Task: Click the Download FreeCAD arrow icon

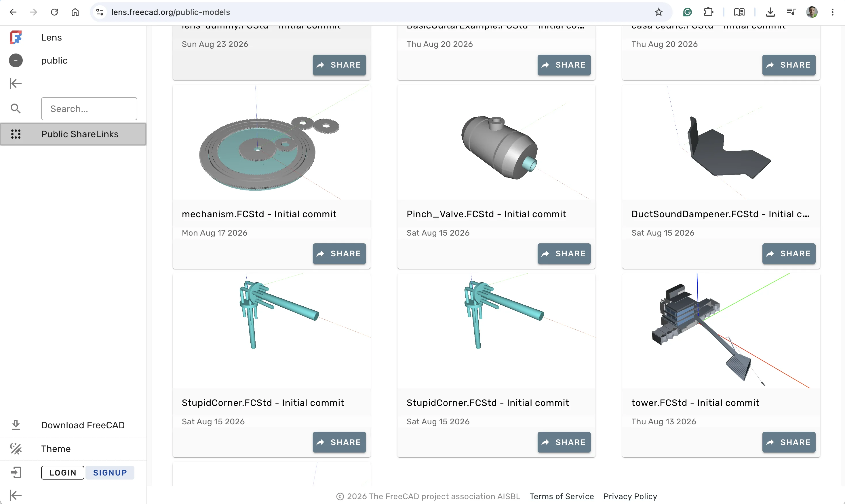Action: tap(16, 425)
